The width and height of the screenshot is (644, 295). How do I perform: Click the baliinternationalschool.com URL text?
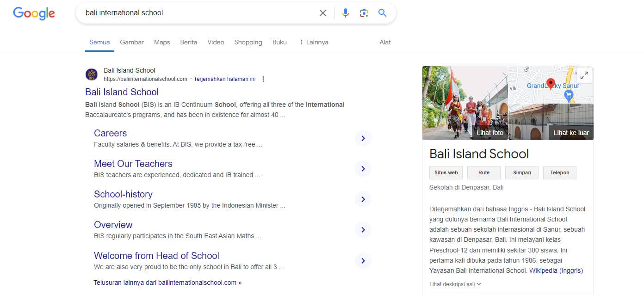coord(145,79)
